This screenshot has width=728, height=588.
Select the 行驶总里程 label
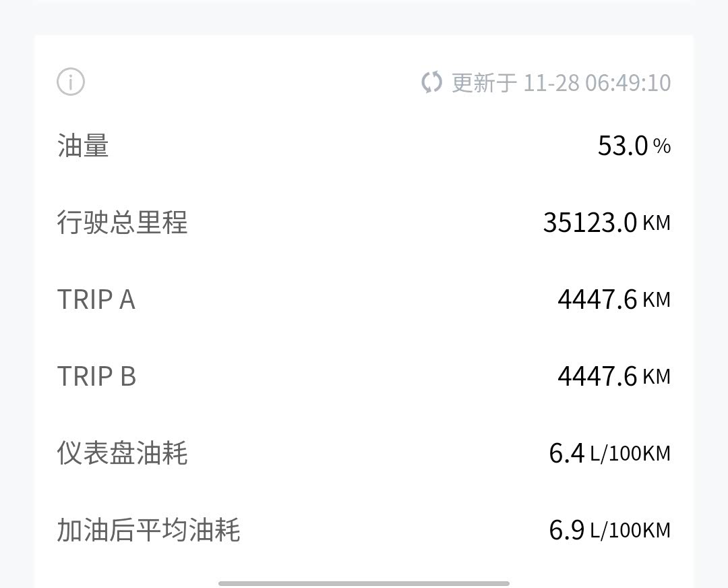(x=122, y=223)
